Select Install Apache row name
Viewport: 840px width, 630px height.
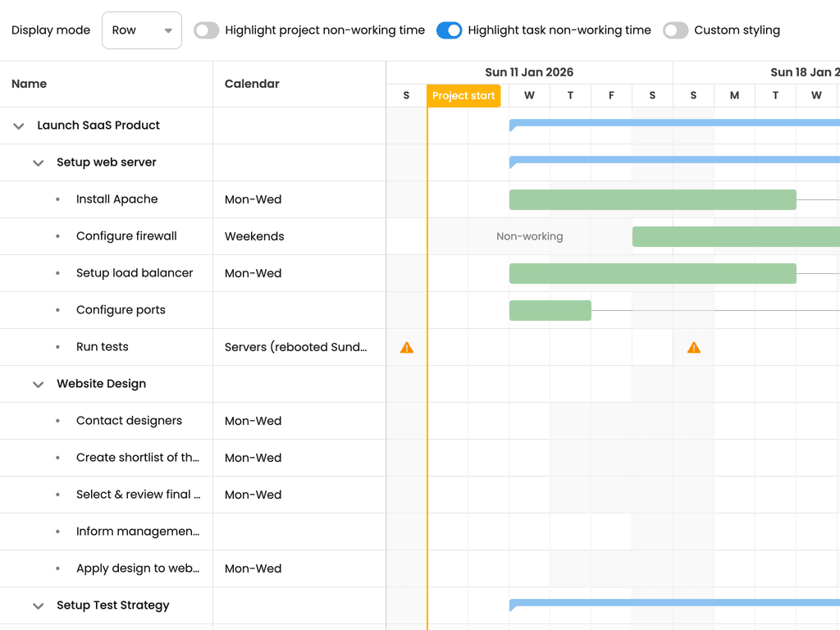pyautogui.click(x=116, y=199)
